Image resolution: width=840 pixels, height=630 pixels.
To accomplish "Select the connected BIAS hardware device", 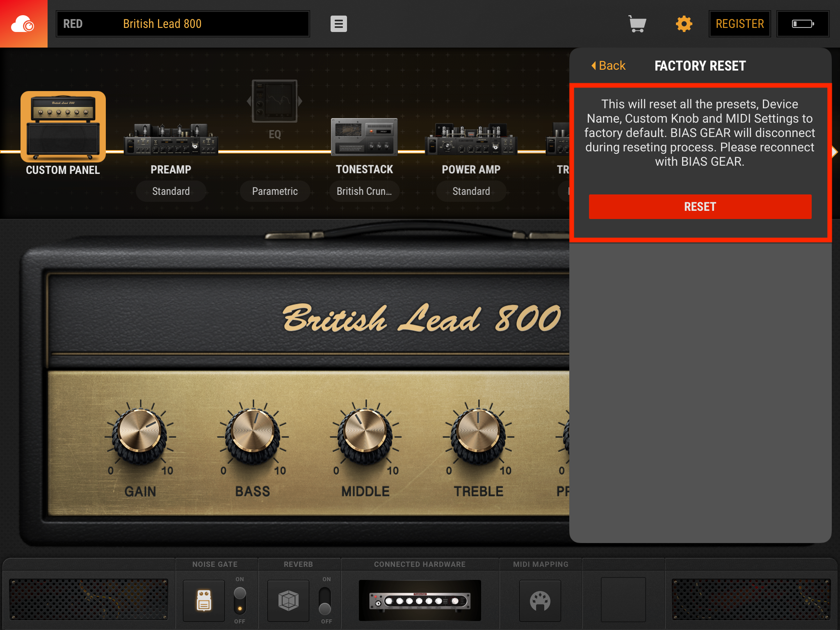I will [x=420, y=600].
